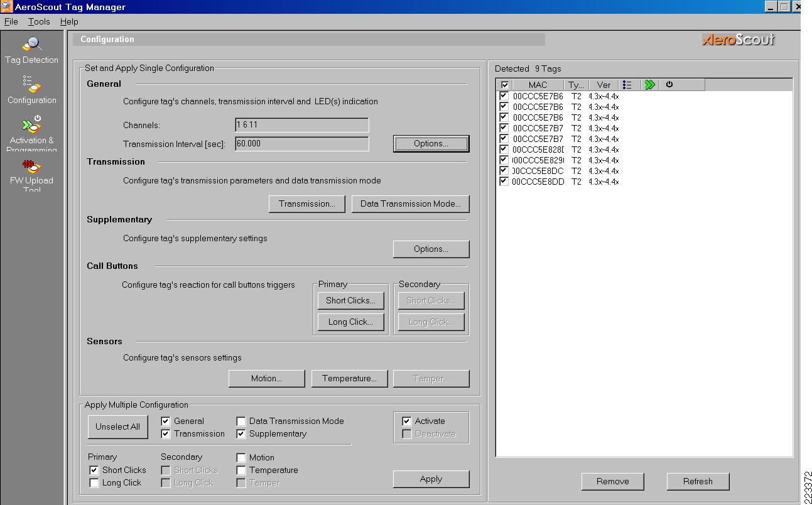
Task: Click the Apply button
Action: [431, 479]
